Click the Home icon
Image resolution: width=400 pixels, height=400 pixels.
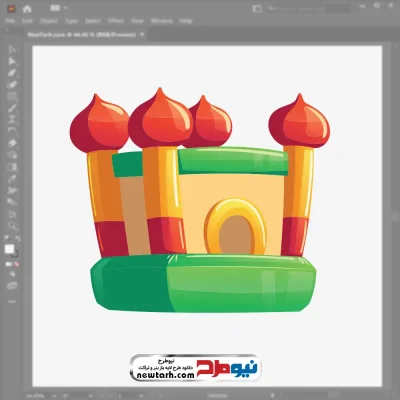tap(27, 9)
